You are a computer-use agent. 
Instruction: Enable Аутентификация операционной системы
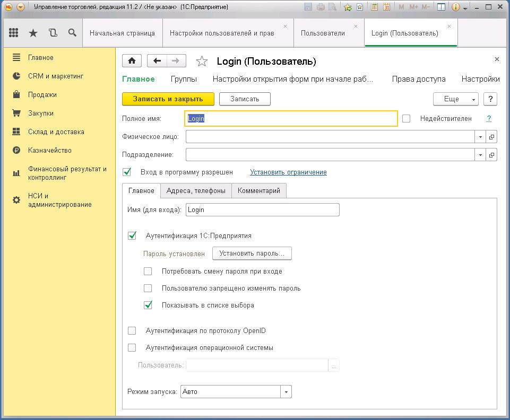tap(132, 347)
